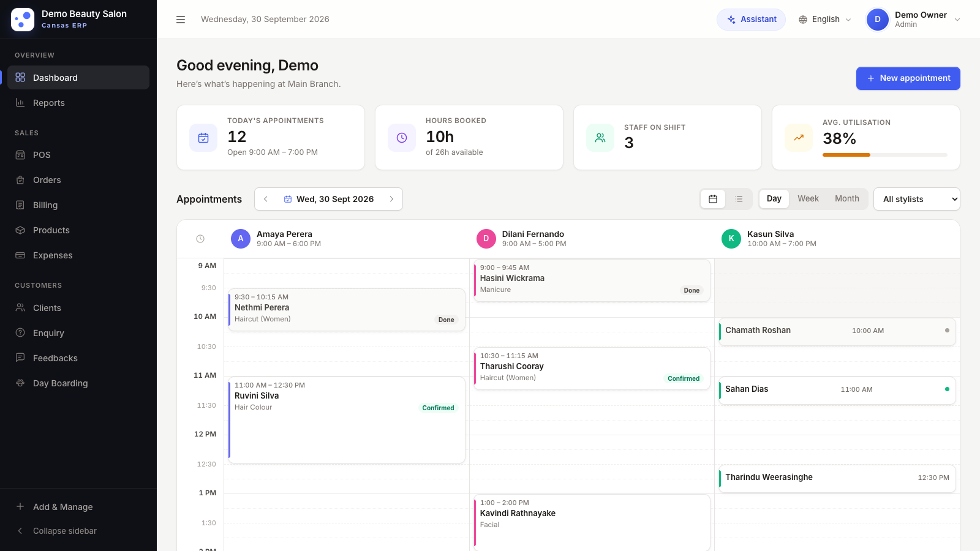Open the Assistant button

752,20
